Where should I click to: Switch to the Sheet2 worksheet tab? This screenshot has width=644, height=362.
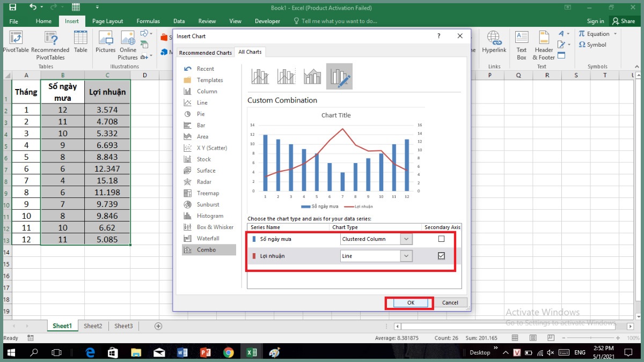[93, 326]
